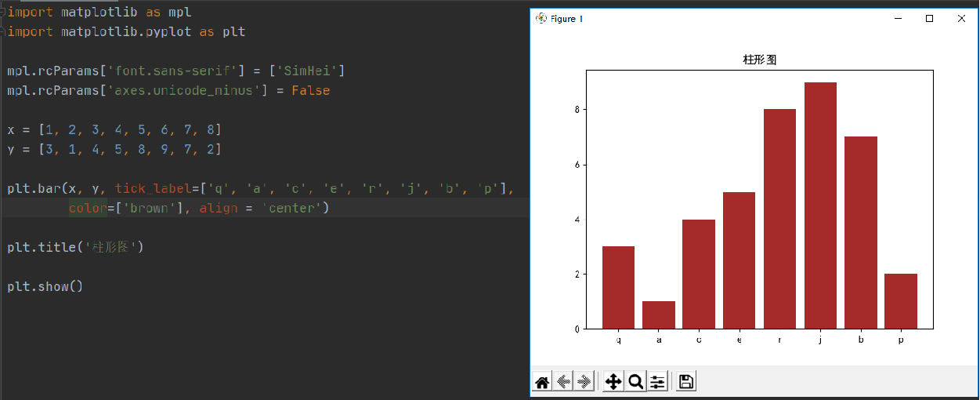Viewport: 980px width, 400px height.
Task: Minimize the Figure 1 window
Action: [x=897, y=19]
